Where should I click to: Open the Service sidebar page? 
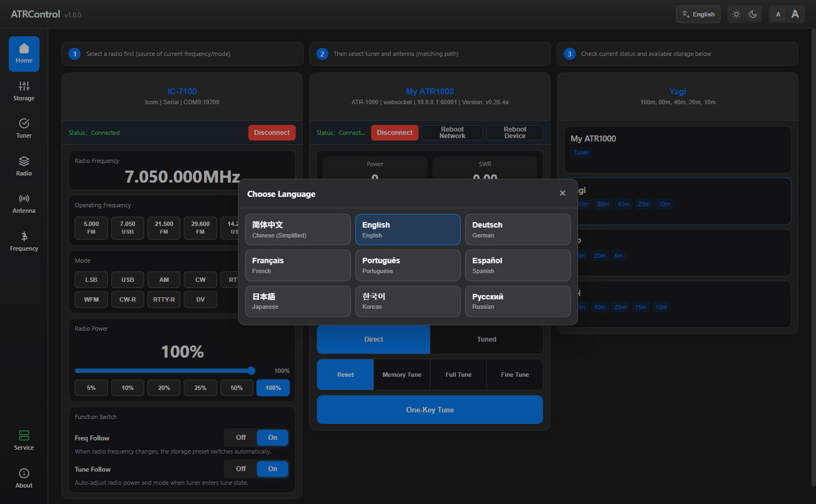tap(24, 441)
